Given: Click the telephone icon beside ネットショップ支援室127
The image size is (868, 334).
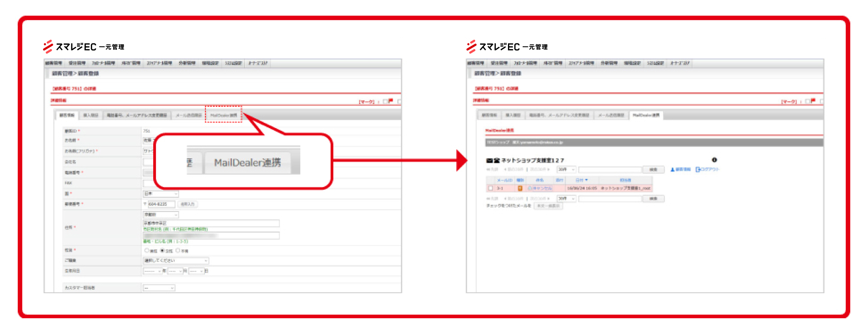Looking at the screenshot, I should click(x=497, y=160).
